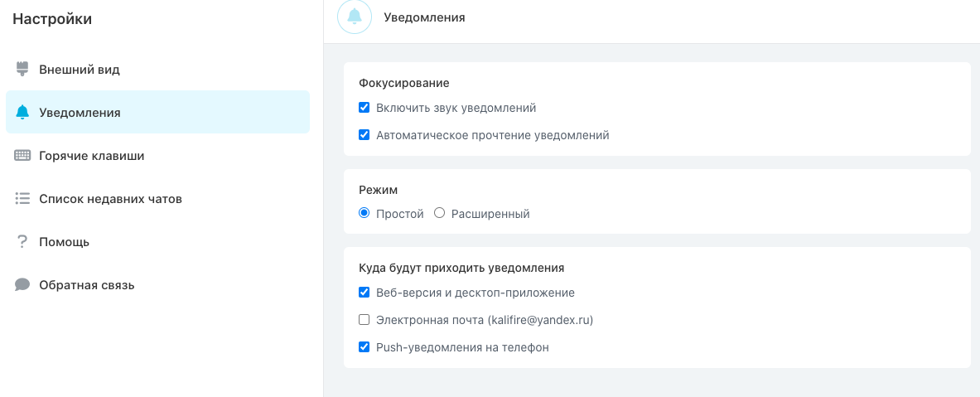Image resolution: width=980 pixels, height=397 pixels.
Task: Click the keyboard icon for Горячие клавиши
Action: [x=22, y=155]
